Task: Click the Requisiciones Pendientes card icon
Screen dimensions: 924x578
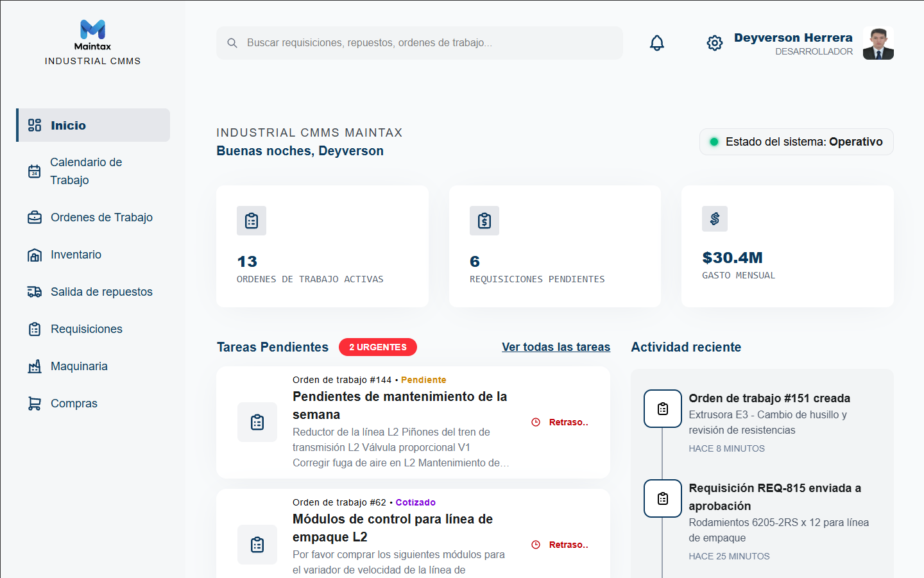Action: coord(484,221)
